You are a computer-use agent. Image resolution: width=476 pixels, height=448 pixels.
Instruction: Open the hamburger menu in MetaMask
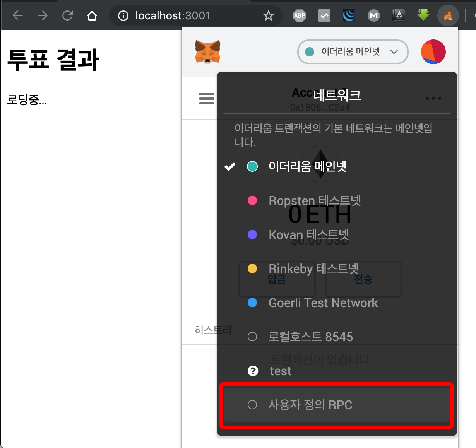coord(207,98)
